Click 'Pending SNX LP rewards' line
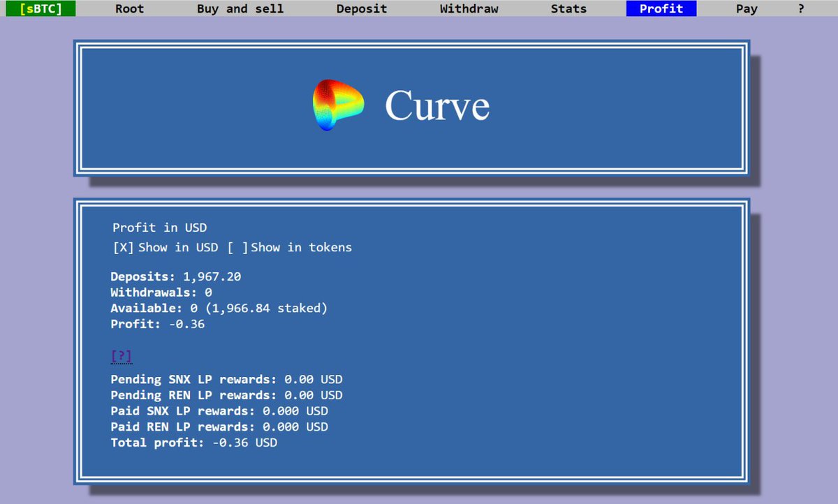This screenshot has height=504, width=838. (227, 380)
